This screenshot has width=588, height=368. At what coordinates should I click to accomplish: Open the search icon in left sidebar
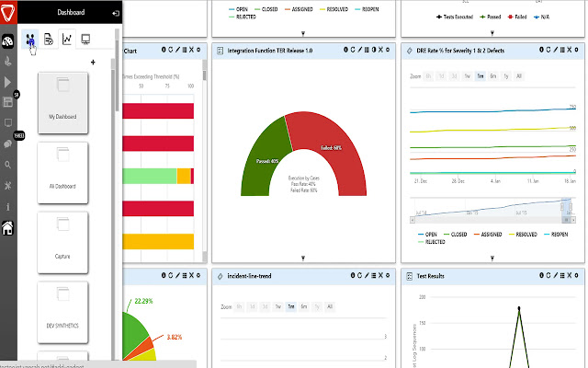coord(8,166)
